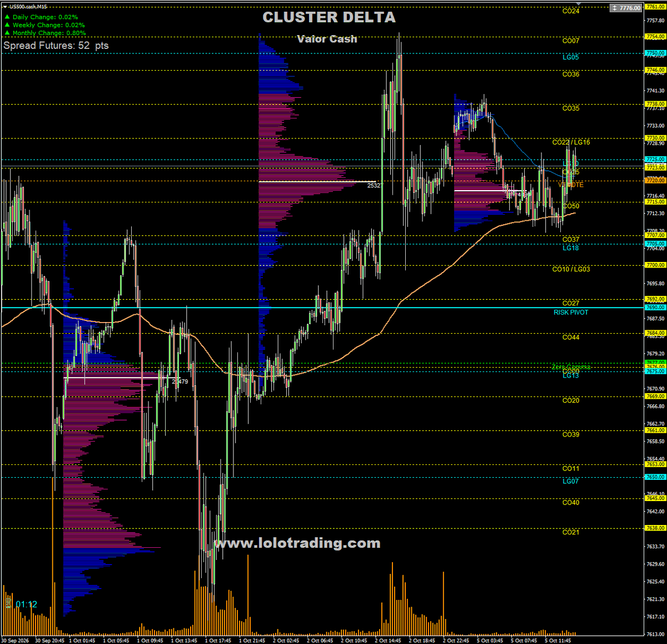Click the 7741.30 price scale value
The width and height of the screenshot is (667, 644).
(x=656, y=91)
